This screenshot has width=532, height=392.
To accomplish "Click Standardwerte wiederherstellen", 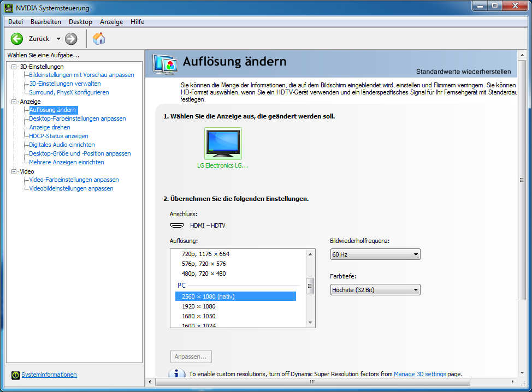I will [x=464, y=72].
